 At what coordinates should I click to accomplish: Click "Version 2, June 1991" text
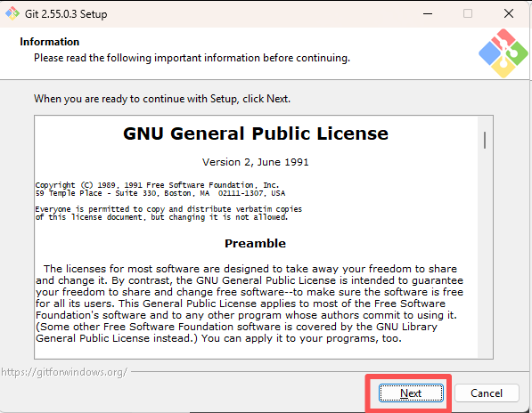256,162
